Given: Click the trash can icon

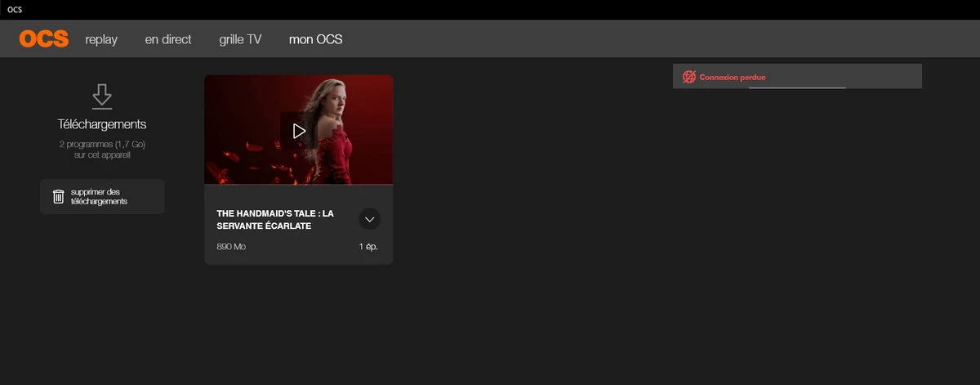Looking at the screenshot, I should [59, 197].
